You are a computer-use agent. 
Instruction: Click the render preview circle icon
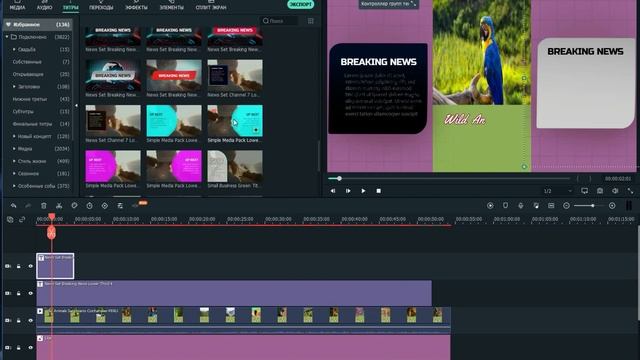point(490,206)
